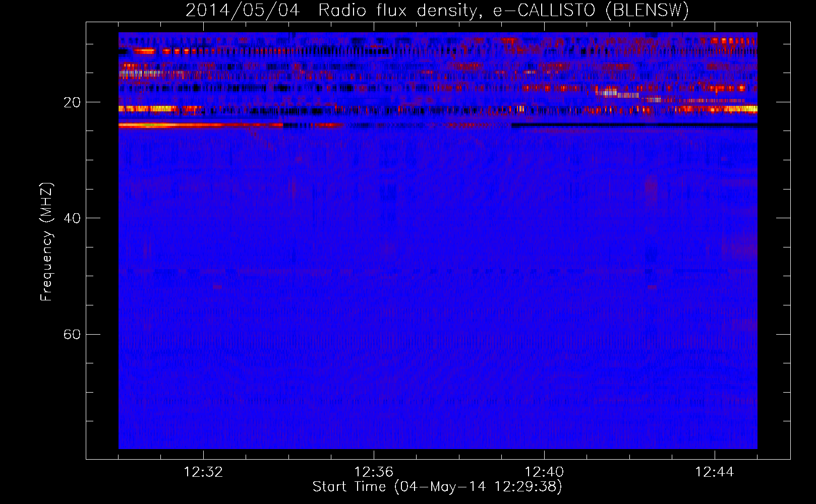Screen dimensions: 816x504
Task: Click the 12:40 time tick label
Action: click(x=544, y=472)
